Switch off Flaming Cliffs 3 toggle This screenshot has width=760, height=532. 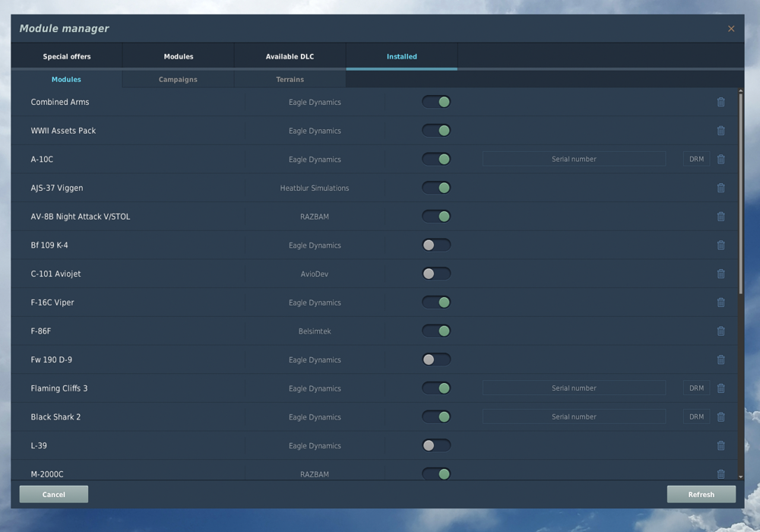(x=436, y=388)
